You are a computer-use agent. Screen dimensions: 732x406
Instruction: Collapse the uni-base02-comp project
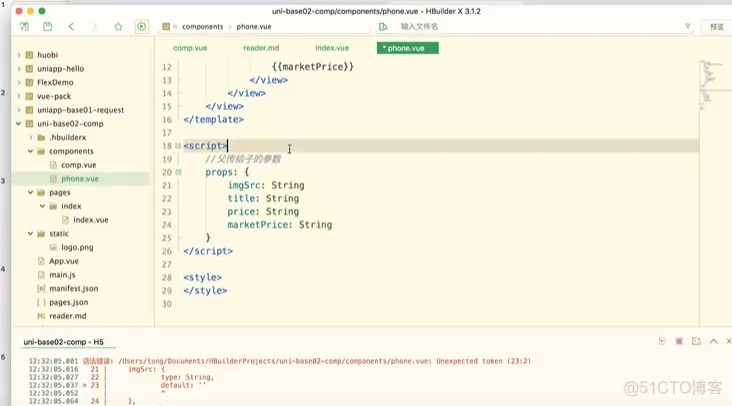(x=19, y=124)
